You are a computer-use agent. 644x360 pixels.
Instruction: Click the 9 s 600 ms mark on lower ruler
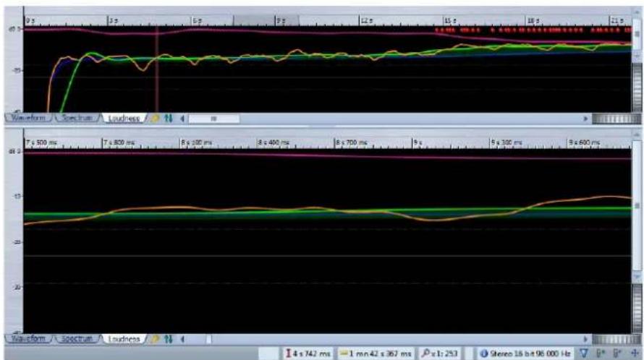click(584, 142)
